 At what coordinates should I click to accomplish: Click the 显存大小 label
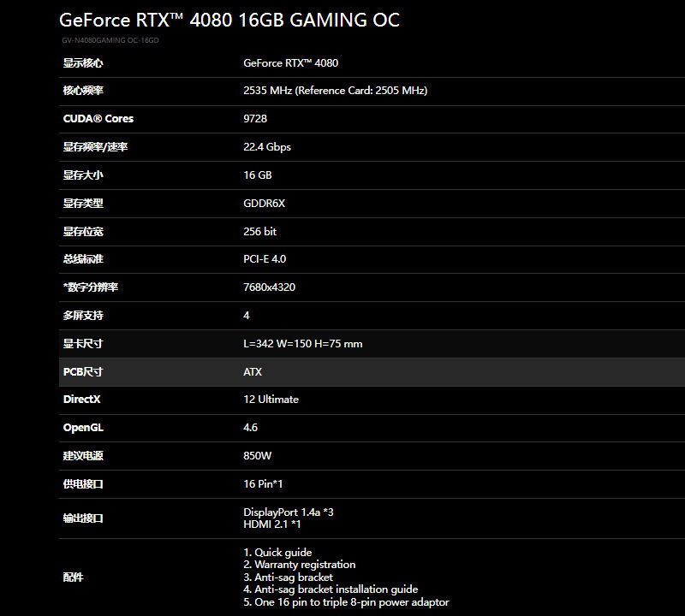pyautogui.click(x=83, y=175)
